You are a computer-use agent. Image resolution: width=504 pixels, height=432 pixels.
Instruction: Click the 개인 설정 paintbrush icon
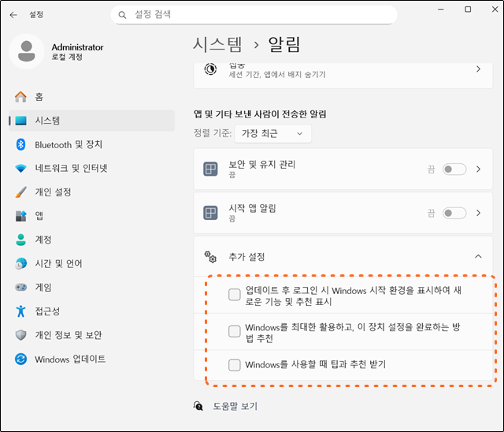coord(21,192)
